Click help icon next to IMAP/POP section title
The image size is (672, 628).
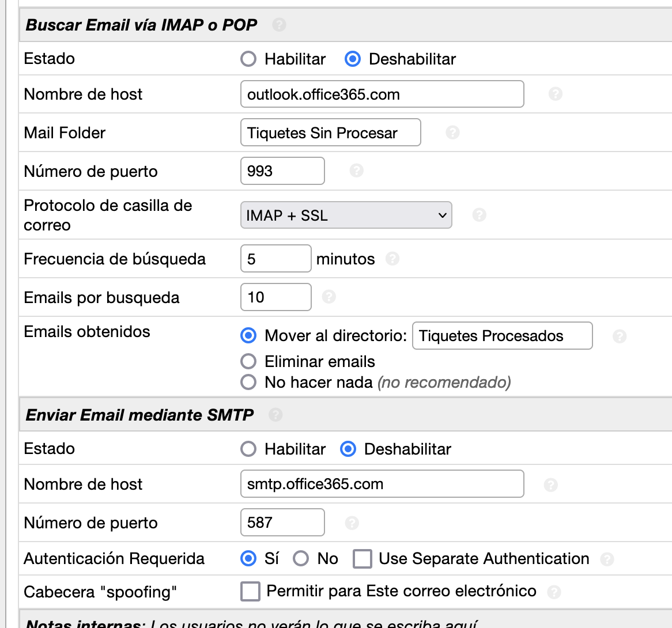click(x=279, y=25)
